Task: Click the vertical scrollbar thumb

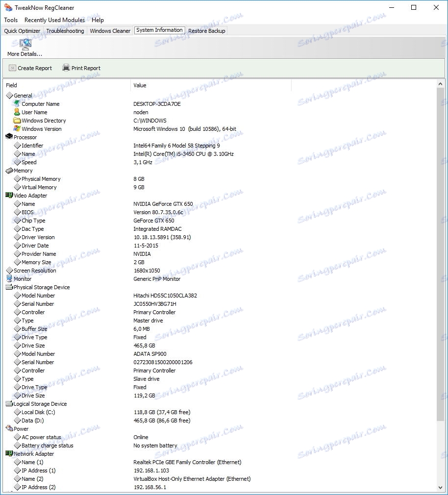Action: (440, 254)
